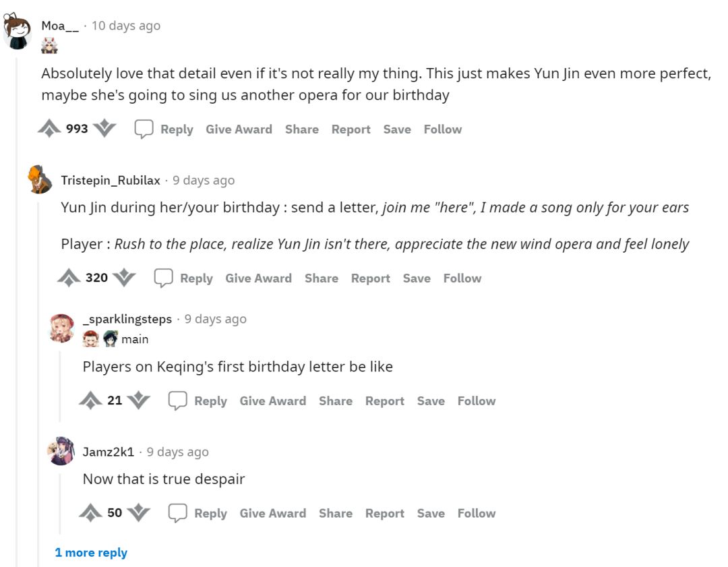Downvote Tristepin_Rubilax's comment with 320 points
The height and width of the screenshot is (567, 728).
124,278
